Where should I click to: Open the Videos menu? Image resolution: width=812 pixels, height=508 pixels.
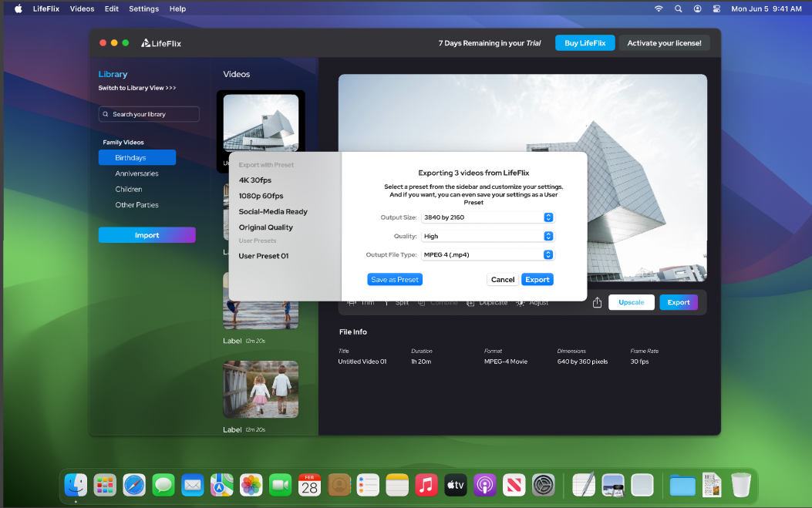coord(83,8)
